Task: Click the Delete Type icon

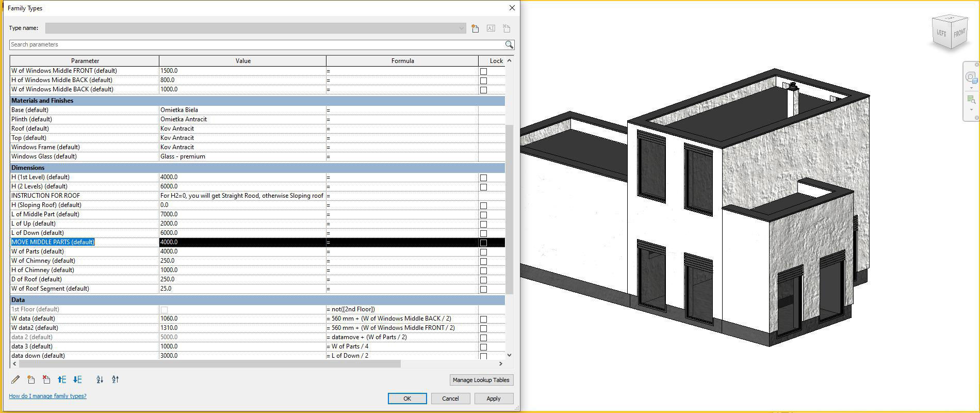Action: (506, 28)
